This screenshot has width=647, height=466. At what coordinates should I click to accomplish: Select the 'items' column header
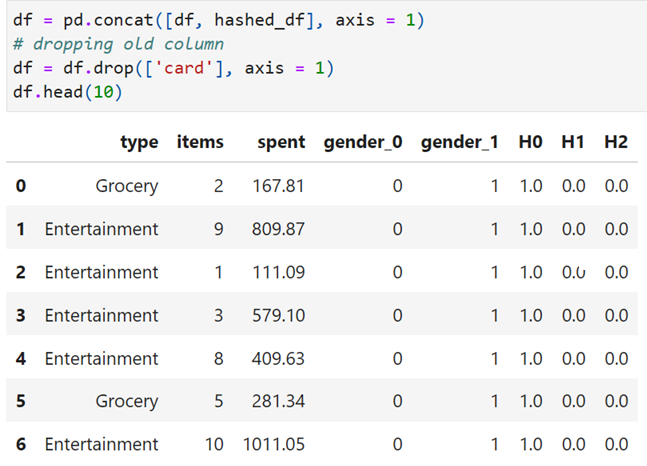click(x=200, y=142)
